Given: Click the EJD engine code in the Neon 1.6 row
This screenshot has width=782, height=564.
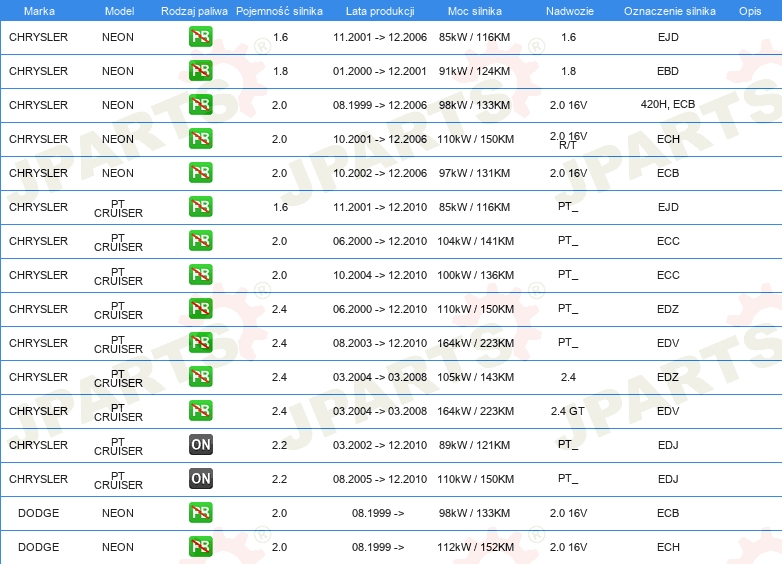Looking at the screenshot, I should 668,37.
